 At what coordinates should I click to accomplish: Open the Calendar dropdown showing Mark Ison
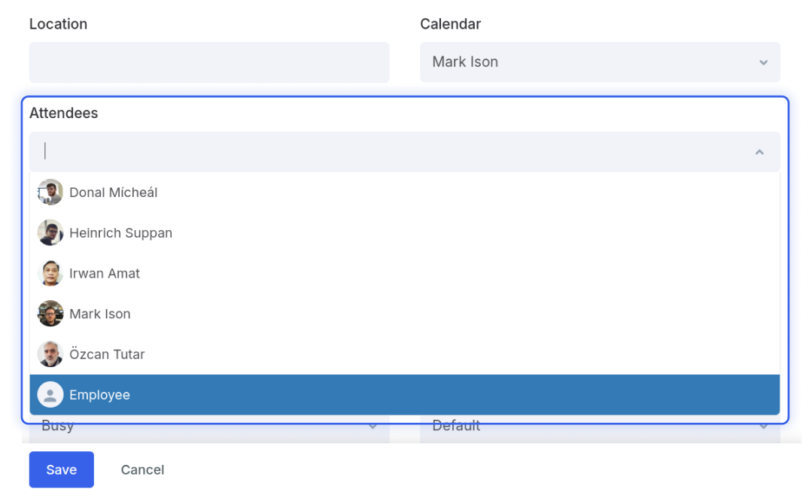pos(600,62)
